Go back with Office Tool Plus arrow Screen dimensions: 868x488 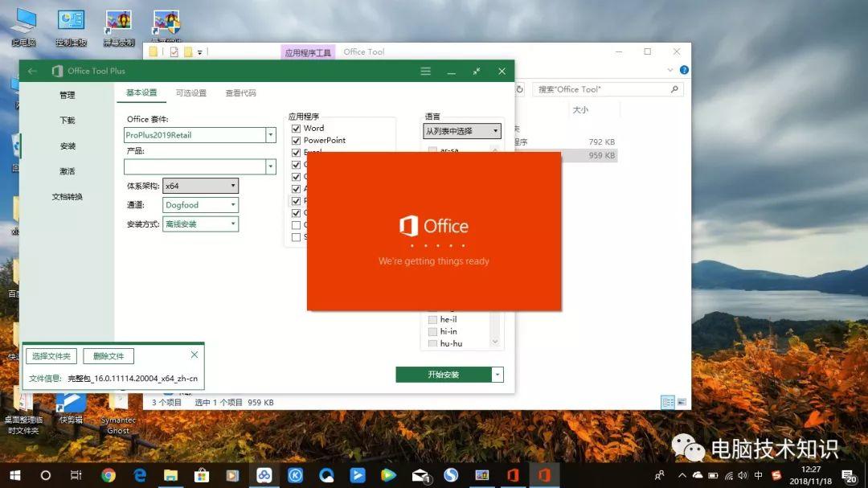pyautogui.click(x=32, y=71)
